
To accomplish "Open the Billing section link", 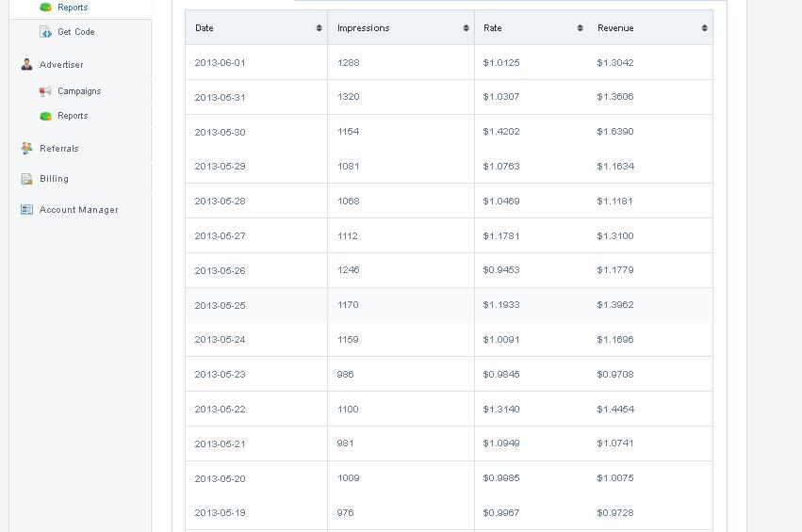I will point(54,178).
